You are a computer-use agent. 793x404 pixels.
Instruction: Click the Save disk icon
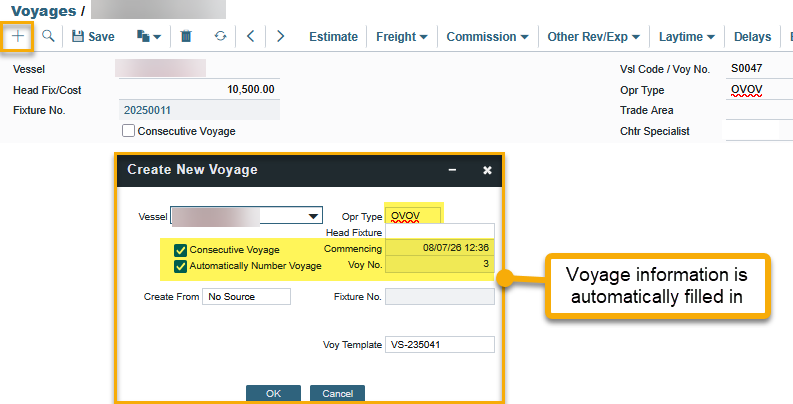click(78, 36)
